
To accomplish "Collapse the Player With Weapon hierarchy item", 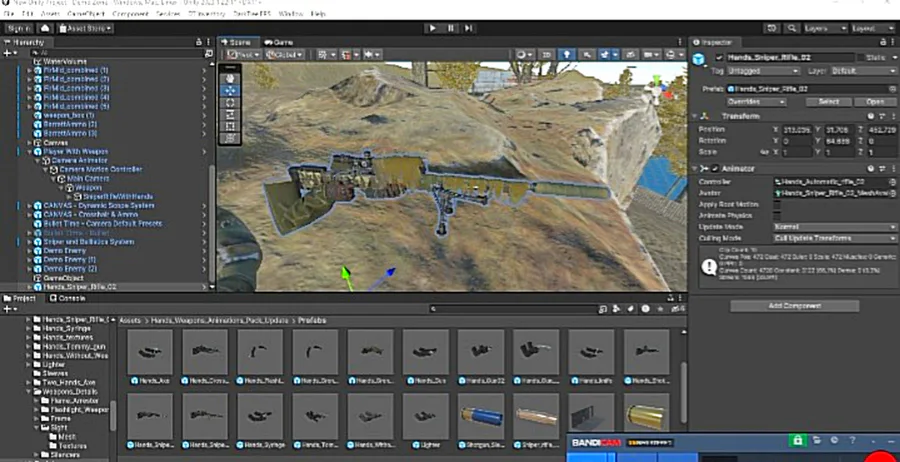I will click(30, 152).
